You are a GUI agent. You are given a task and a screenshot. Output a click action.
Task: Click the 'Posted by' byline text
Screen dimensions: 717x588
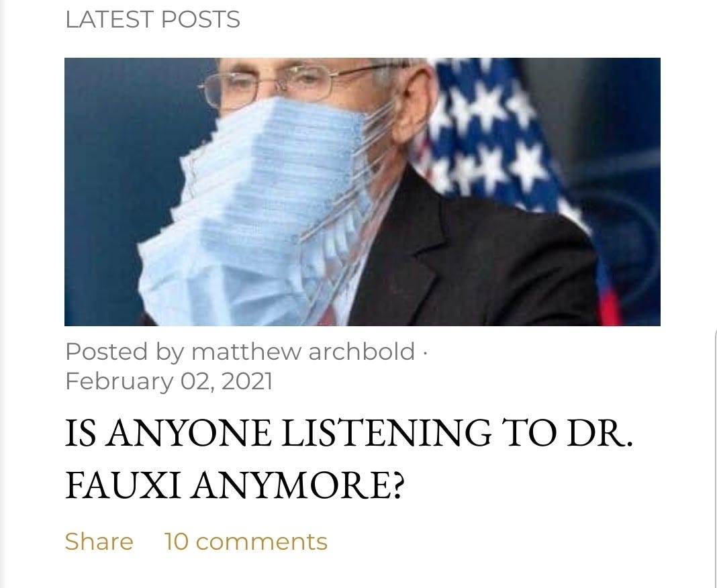(x=125, y=352)
